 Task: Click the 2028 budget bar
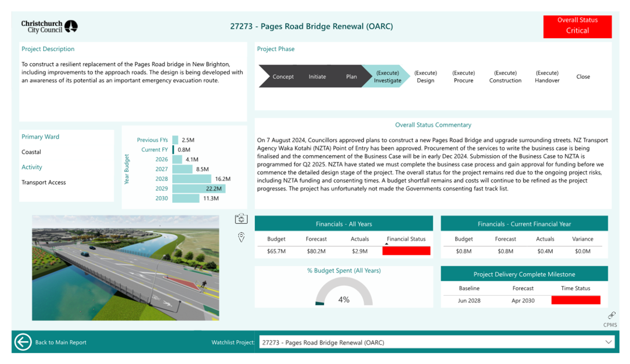[192, 179]
